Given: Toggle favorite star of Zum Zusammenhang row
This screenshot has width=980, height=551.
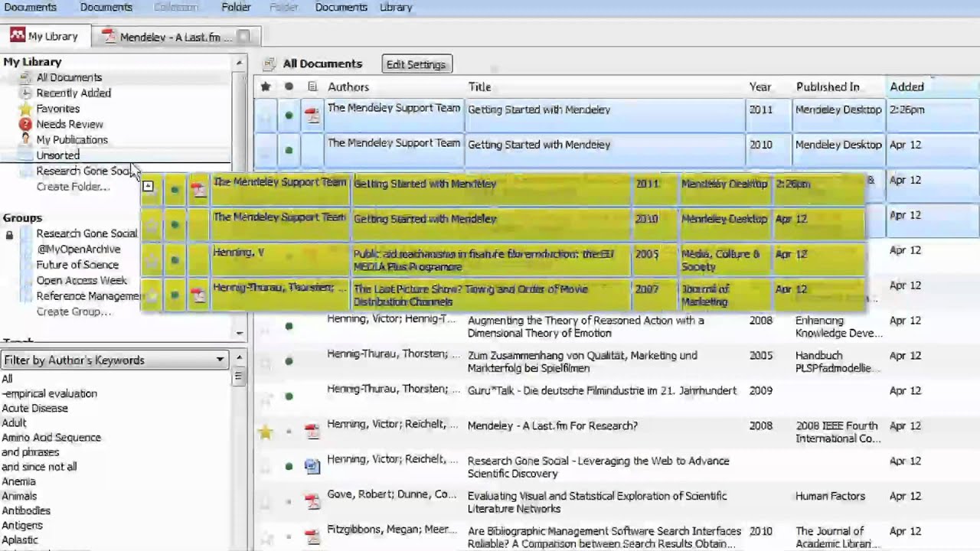Looking at the screenshot, I should click(x=266, y=361).
